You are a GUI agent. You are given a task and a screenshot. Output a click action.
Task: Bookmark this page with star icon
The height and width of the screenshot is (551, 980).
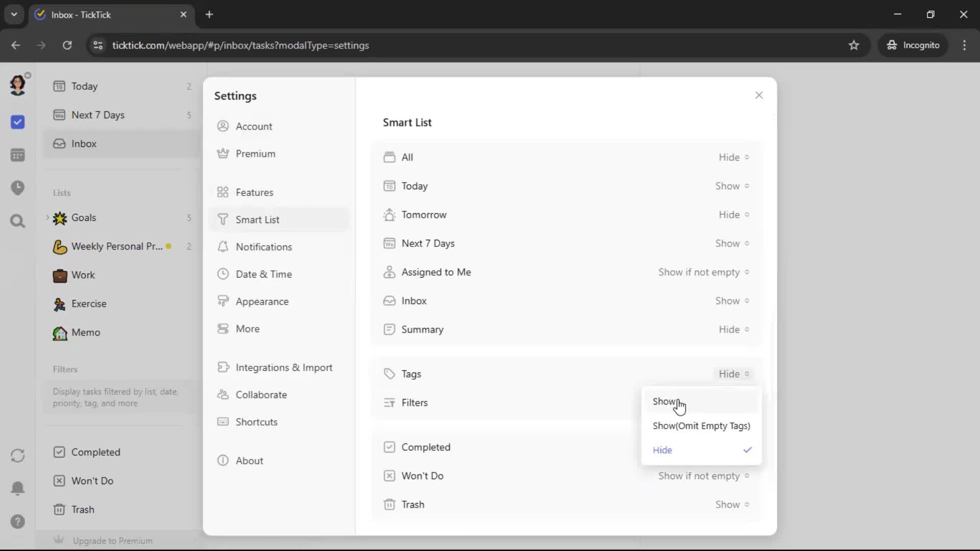pos(853,45)
